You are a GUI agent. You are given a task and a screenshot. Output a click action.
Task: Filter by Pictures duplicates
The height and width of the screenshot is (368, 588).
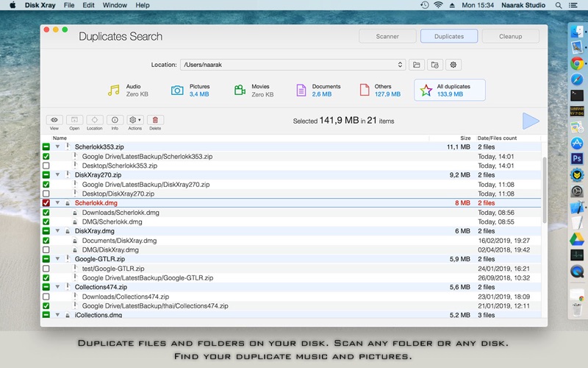point(190,90)
